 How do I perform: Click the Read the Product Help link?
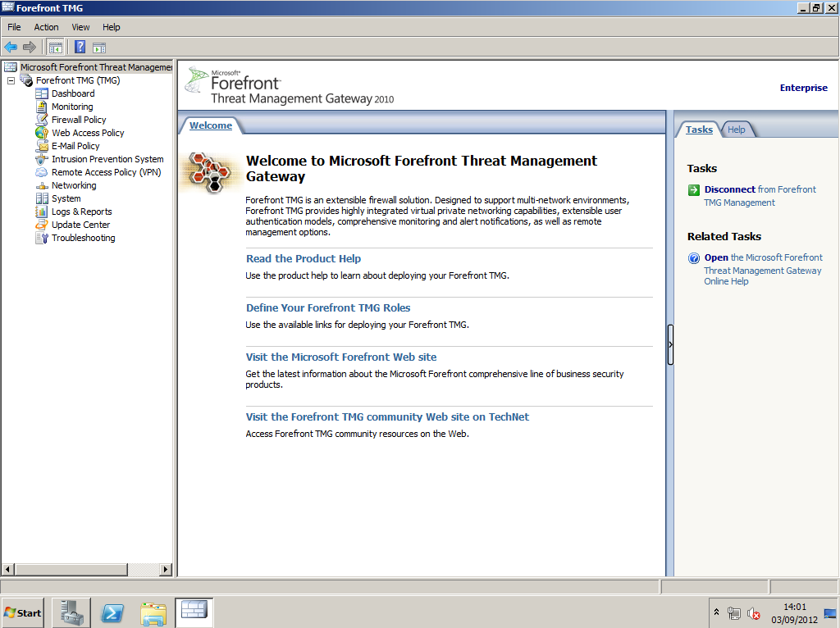click(304, 258)
